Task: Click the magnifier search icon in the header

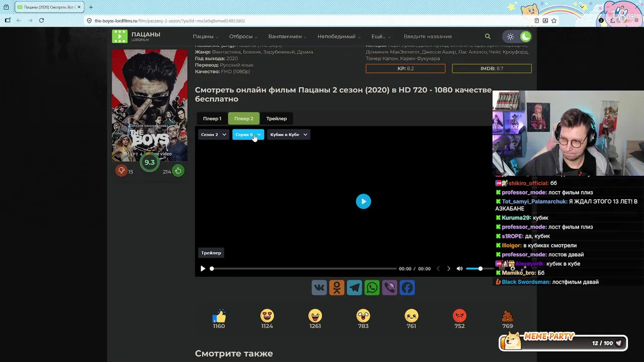Action: [488, 37]
